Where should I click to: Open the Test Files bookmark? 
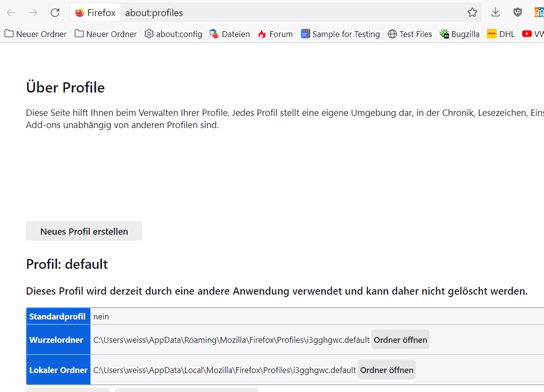point(410,34)
